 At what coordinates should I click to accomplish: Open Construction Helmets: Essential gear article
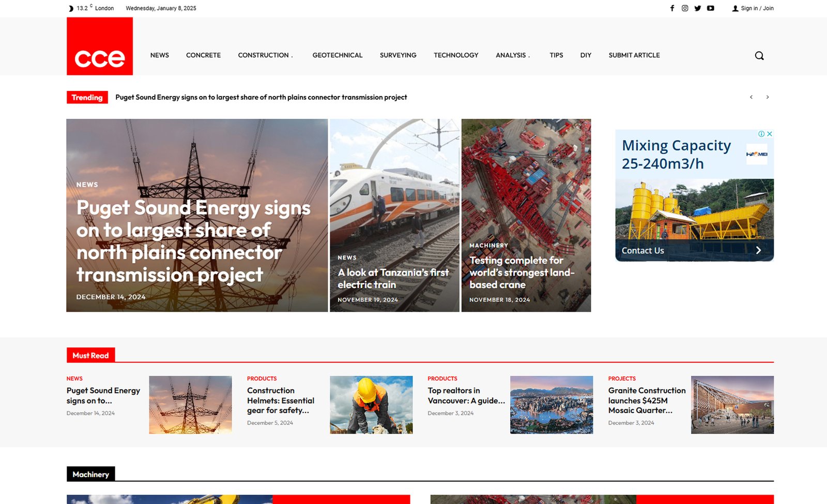tap(281, 401)
